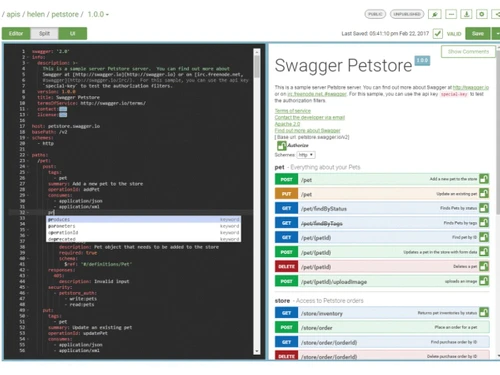Select 'parameters' autocomplete suggestion

[144, 226]
